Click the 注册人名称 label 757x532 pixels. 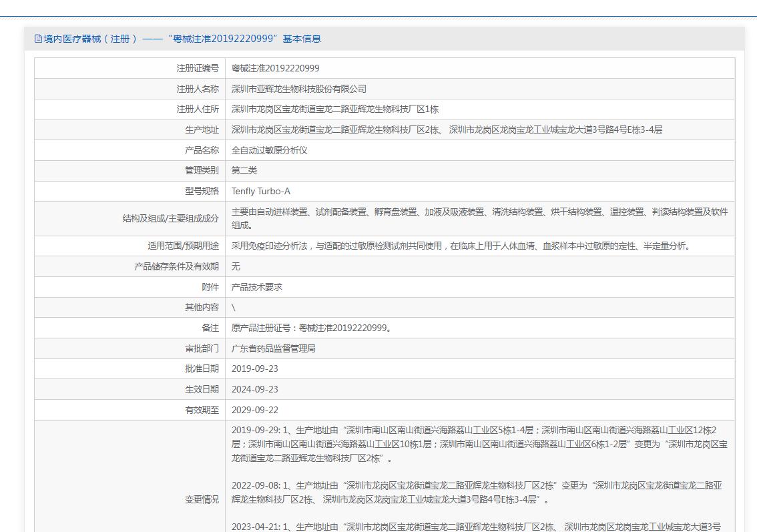click(x=198, y=89)
